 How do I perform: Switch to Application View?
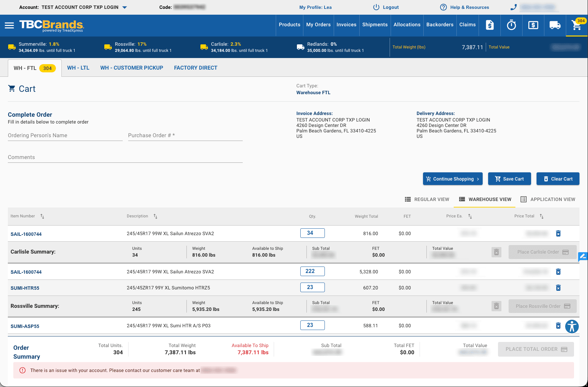click(548, 199)
